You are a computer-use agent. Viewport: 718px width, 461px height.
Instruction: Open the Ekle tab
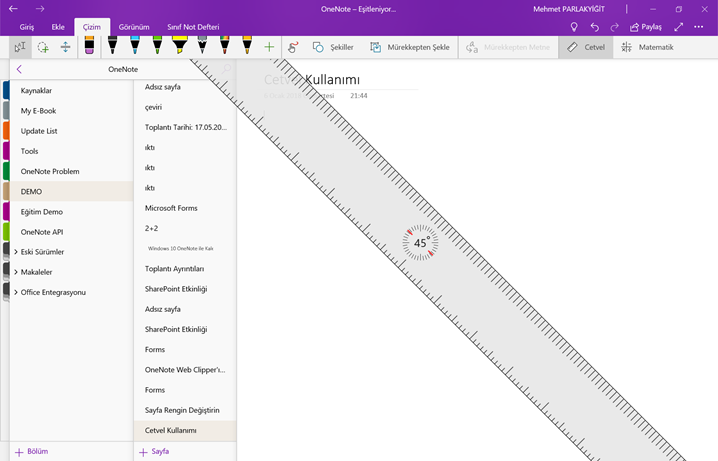click(58, 27)
